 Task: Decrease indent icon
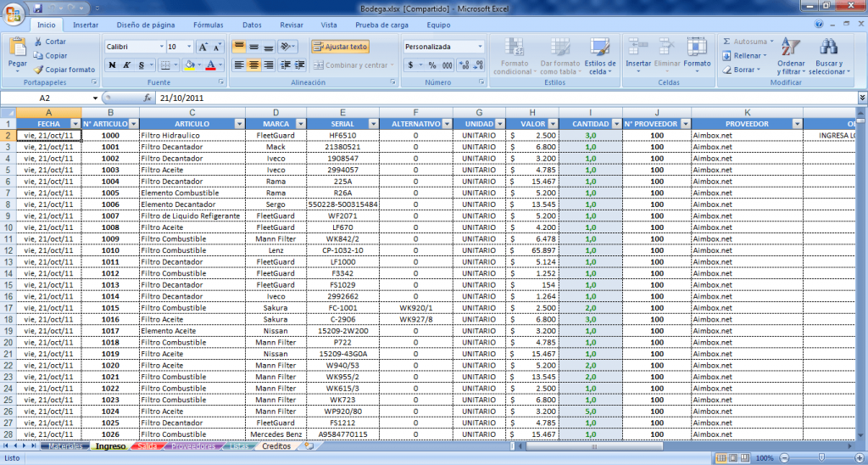[285, 64]
